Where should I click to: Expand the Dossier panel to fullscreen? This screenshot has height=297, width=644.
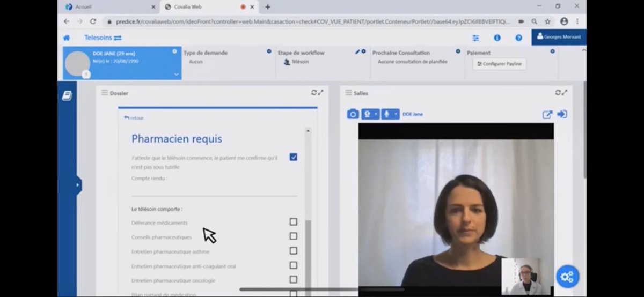click(x=321, y=93)
